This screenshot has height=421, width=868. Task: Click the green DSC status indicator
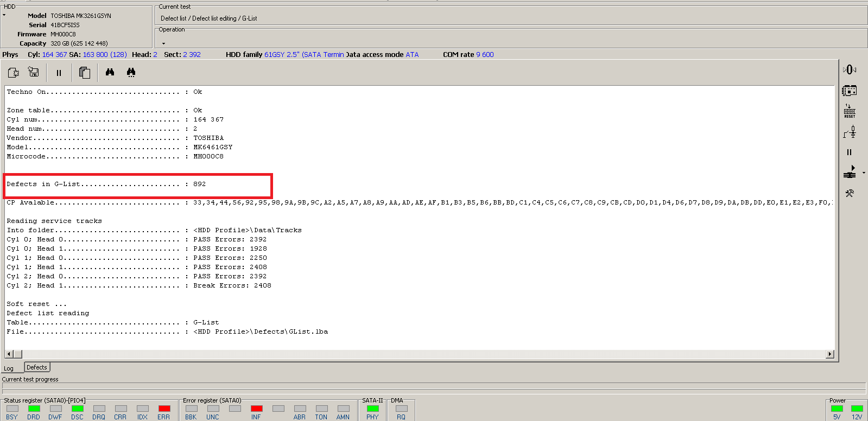tap(78, 409)
